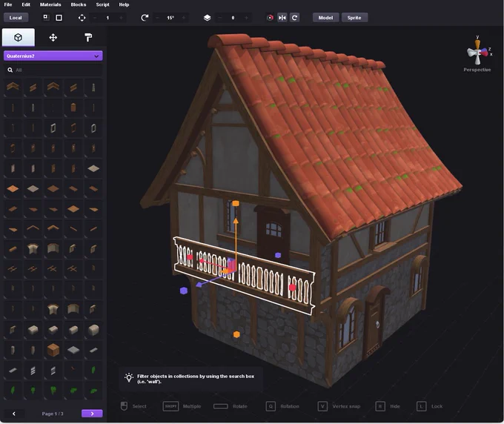
Task: Click the orange hexagon handle below the balcony
Action: coord(236,334)
